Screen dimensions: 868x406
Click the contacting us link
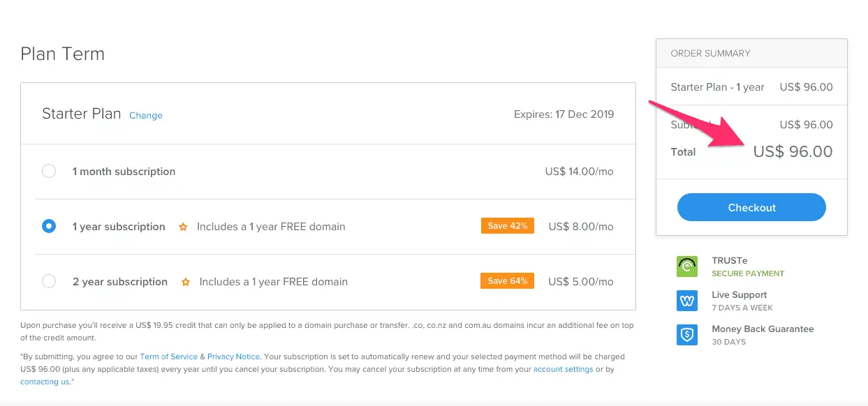[45, 382]
